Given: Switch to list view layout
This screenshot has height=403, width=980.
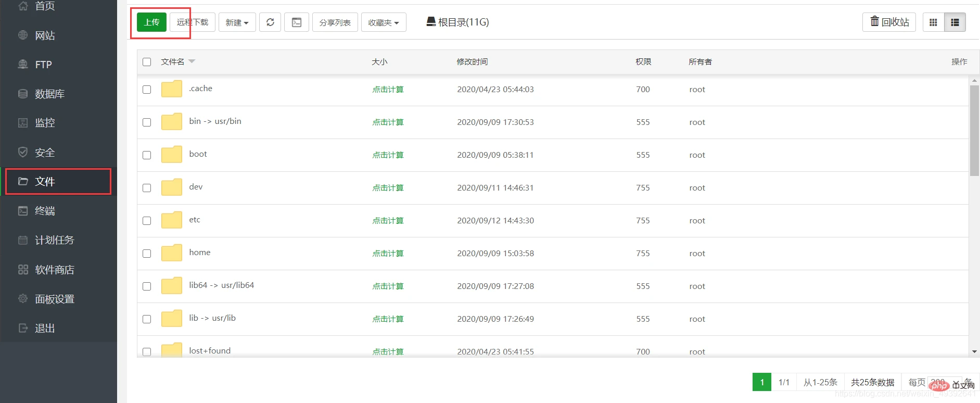Looking at the screenshot, I should pyautogui.click(x=955, y=22).
